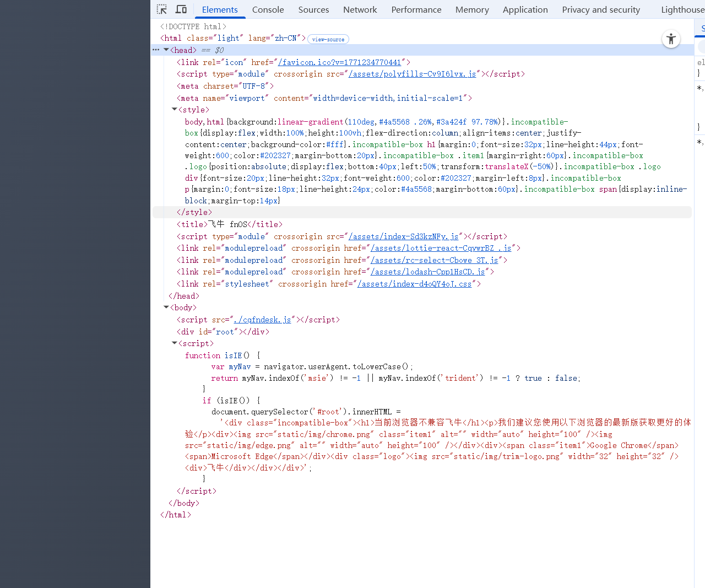Activate the inspect element picker icon

tap(162, 9)
